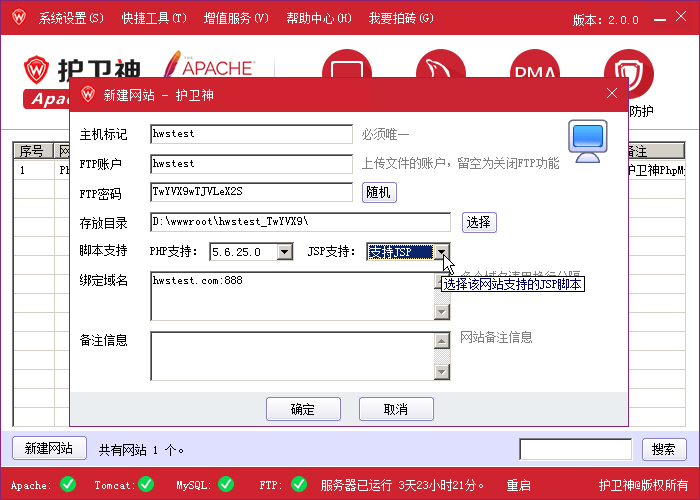Viewport: 700px width, 500px height.
Task: Click Apache green status checkmark
Action: [68, 484]
